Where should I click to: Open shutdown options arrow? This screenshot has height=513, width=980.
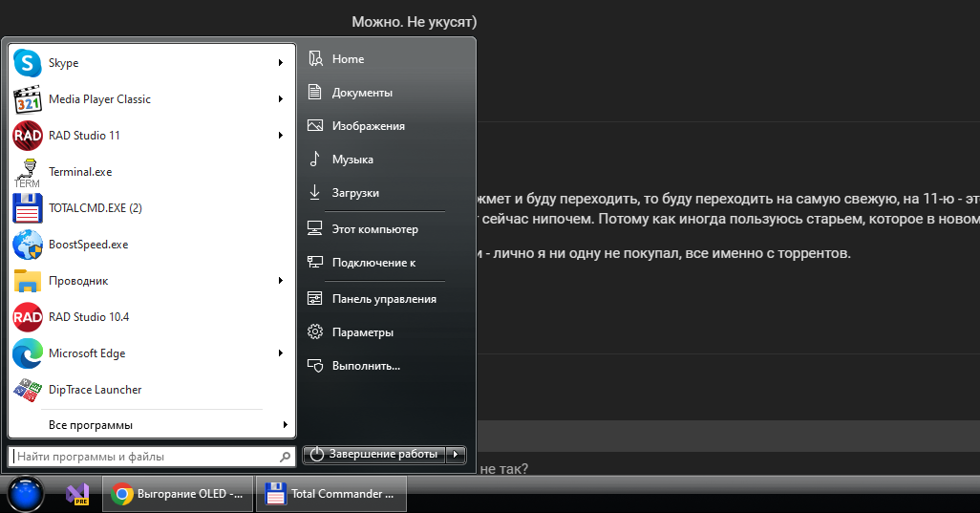[x=456, y=455]
